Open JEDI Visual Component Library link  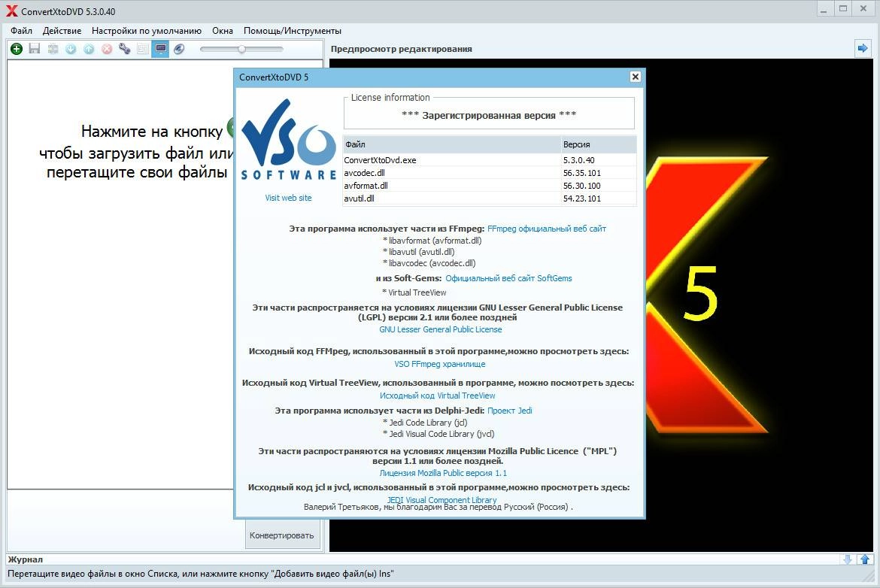tap(442, 499)
